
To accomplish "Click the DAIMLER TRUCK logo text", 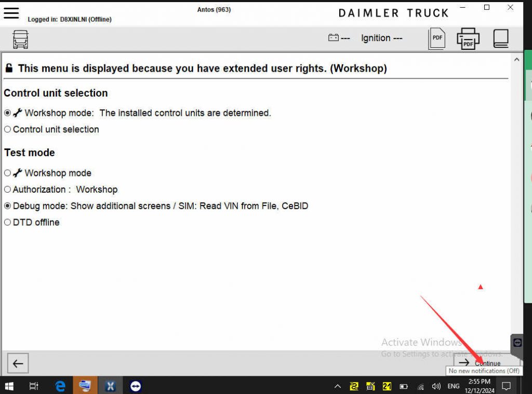I will [x=394, y=13].
